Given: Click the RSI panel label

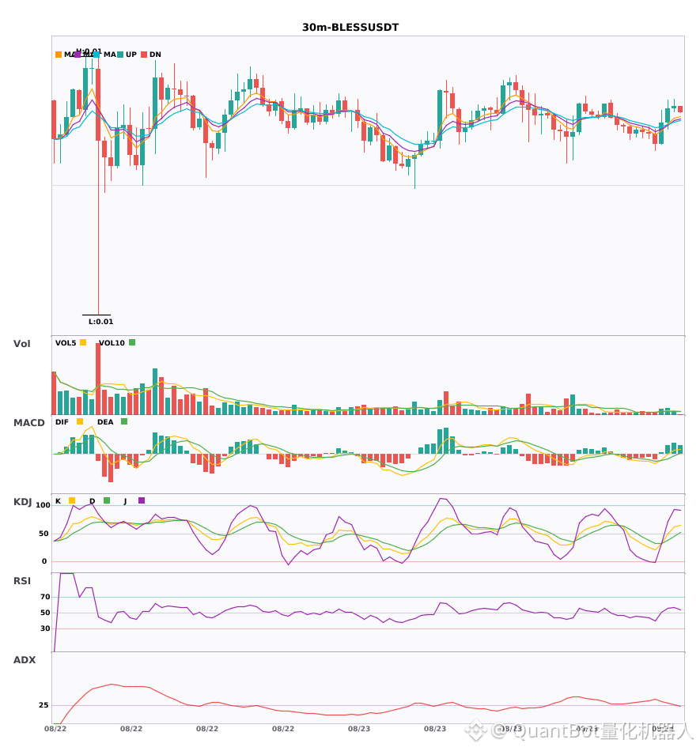Looking at the screenshot, I should pyautogui.click(x=21, y=581).
